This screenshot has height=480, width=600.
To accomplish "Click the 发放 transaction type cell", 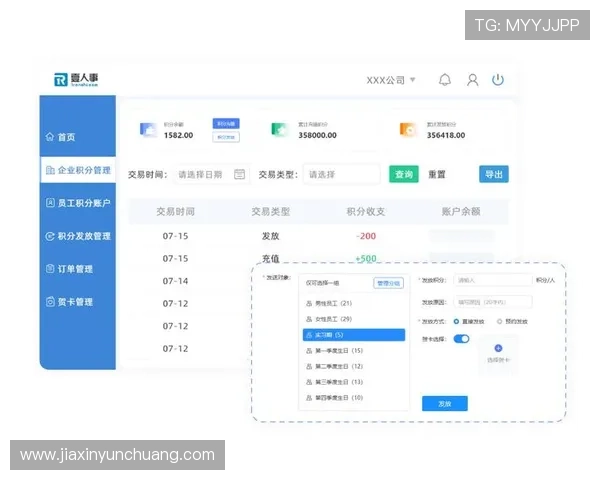I will (271, 236).
